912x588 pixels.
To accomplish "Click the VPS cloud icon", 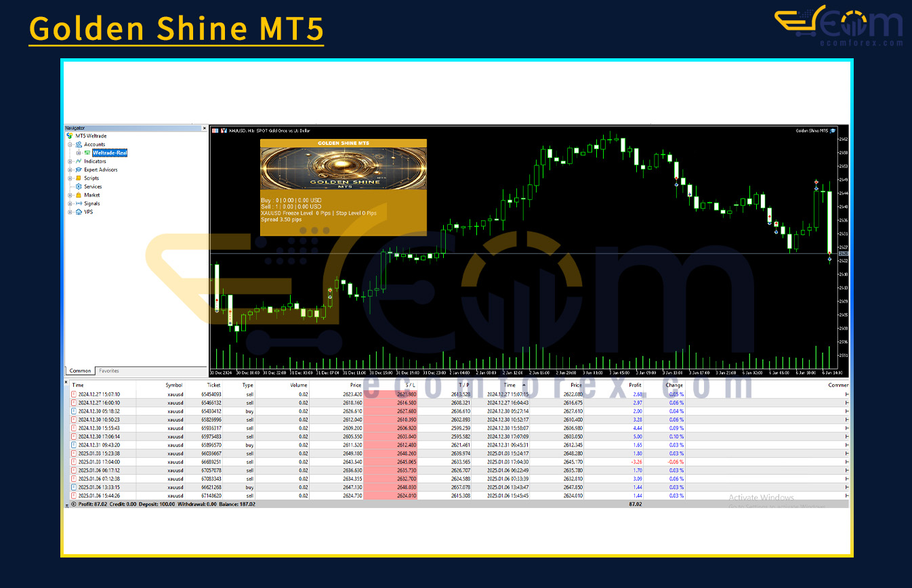I will (x=79, y=212).
